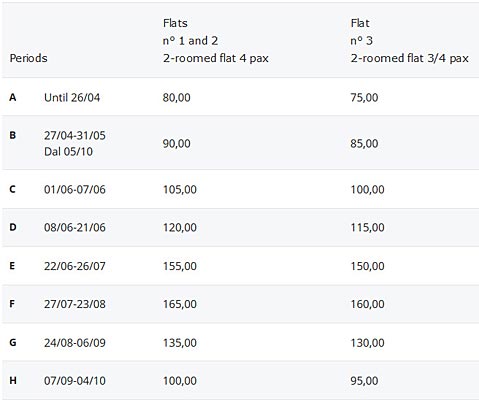The image size is (479, 400).
Task: Select the 'Flat n° 3' column header
Action: [x=409, y=41]
